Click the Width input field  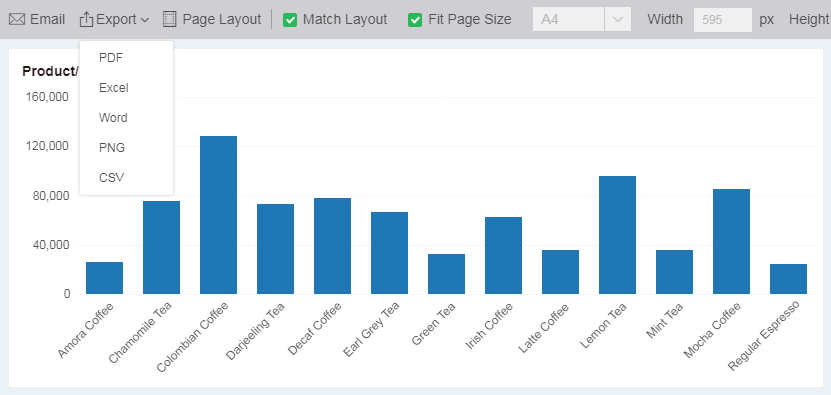coord(722,20)
